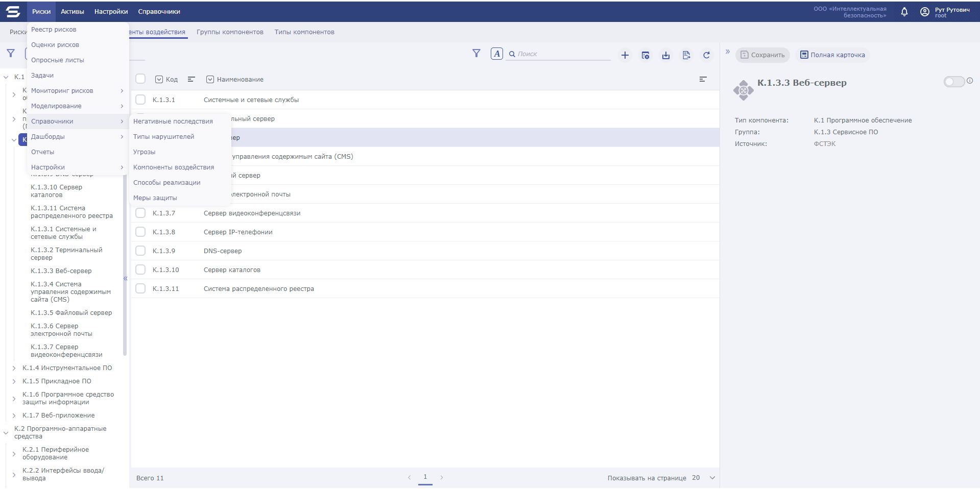Expand K.1.6 Программное средство защиты node
Image resolution: width=980 pixels, height=489 pixels.
click(14, 399)
